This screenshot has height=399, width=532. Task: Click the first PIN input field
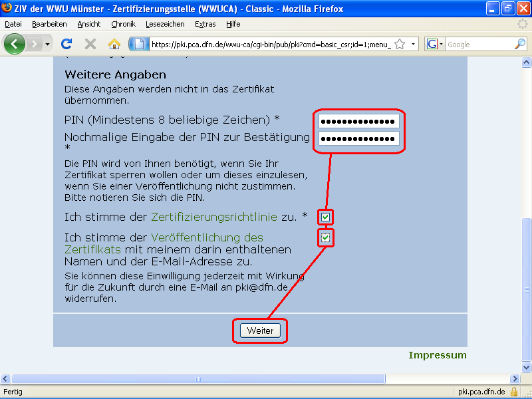(x=359, y=120)
